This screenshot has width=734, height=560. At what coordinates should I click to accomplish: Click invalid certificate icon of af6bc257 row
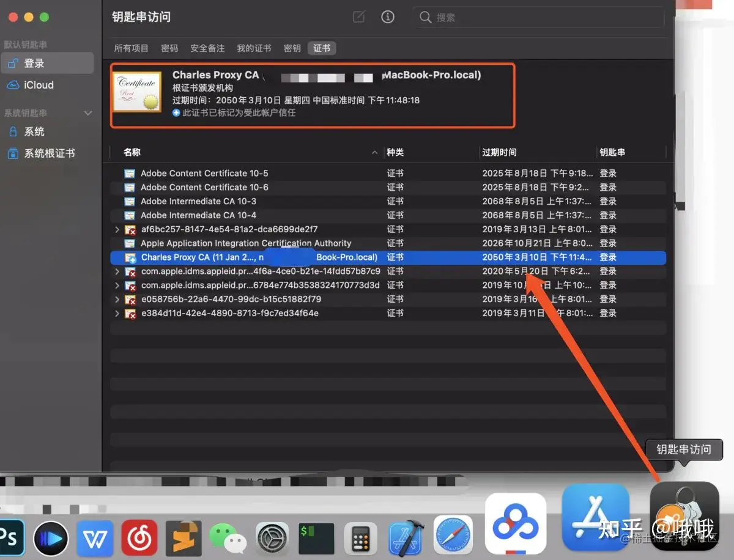coord(130,230)
